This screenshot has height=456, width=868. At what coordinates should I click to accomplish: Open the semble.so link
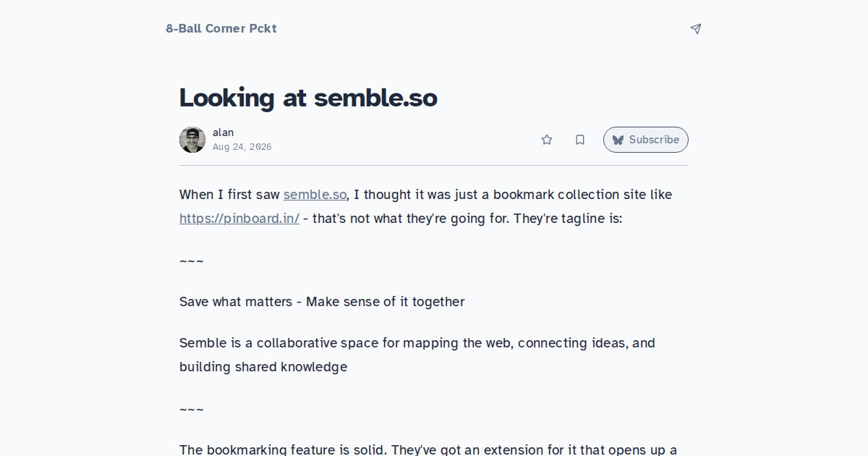coord(315,195)
